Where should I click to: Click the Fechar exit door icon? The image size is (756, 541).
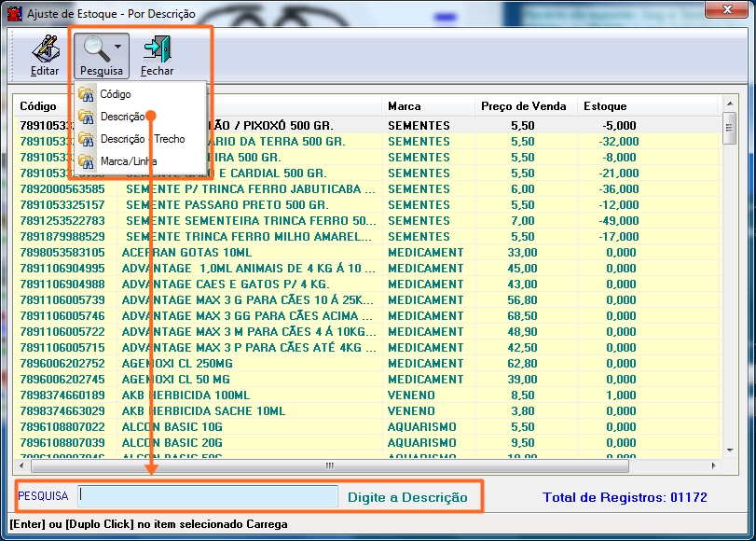tap(158, 49)
